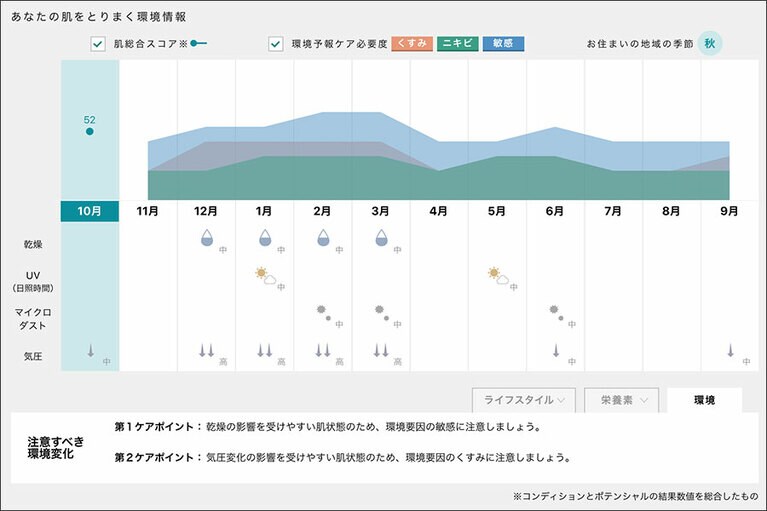Image resolution: width=767 pixels, height=511 pixels.
Task: Select the 2月 month label
Action: click(x=322, y=211)
